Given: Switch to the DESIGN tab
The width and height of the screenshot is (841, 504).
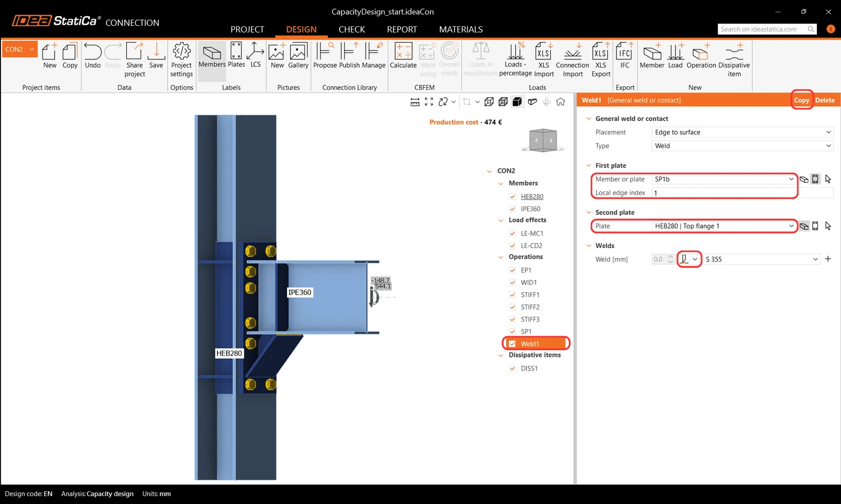Looking at the screenshot, I should coord(301,29).
